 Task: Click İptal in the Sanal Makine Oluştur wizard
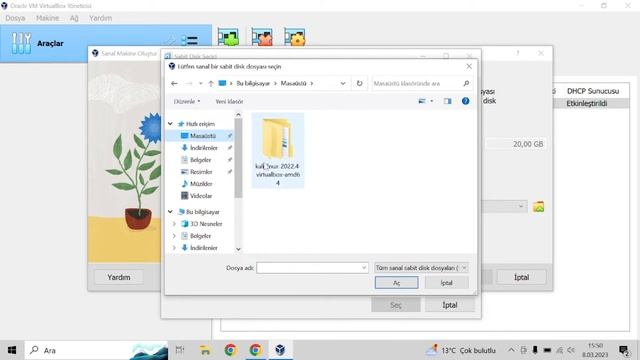pyautogui.click(x=521, y=277)
